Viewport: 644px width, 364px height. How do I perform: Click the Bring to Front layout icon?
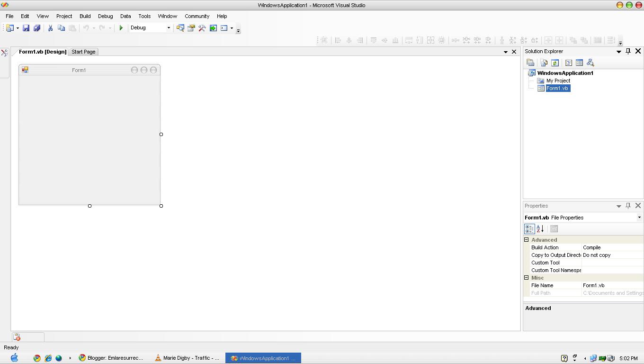[x=573, y=40]
